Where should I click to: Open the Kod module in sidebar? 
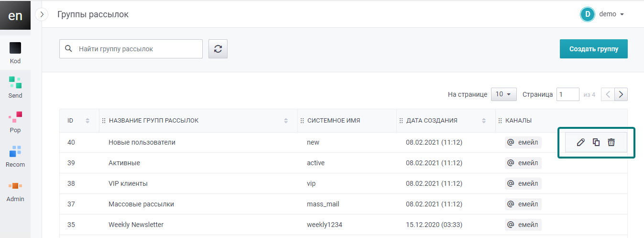point(15,53)
